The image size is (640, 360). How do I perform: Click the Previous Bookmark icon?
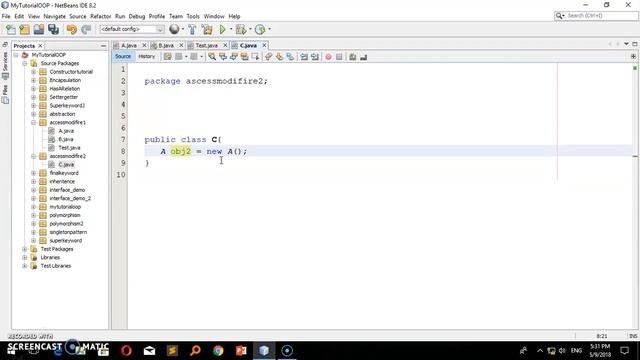[269, 57]
